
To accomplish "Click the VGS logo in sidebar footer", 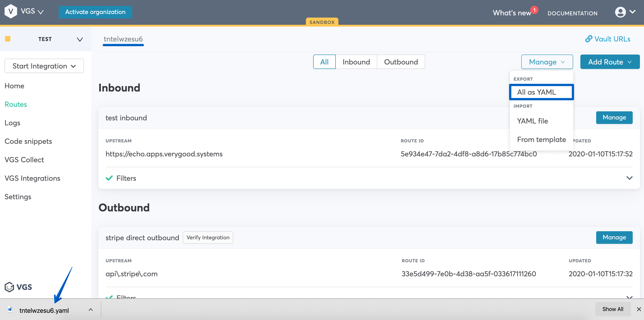I will pos(18,287).
